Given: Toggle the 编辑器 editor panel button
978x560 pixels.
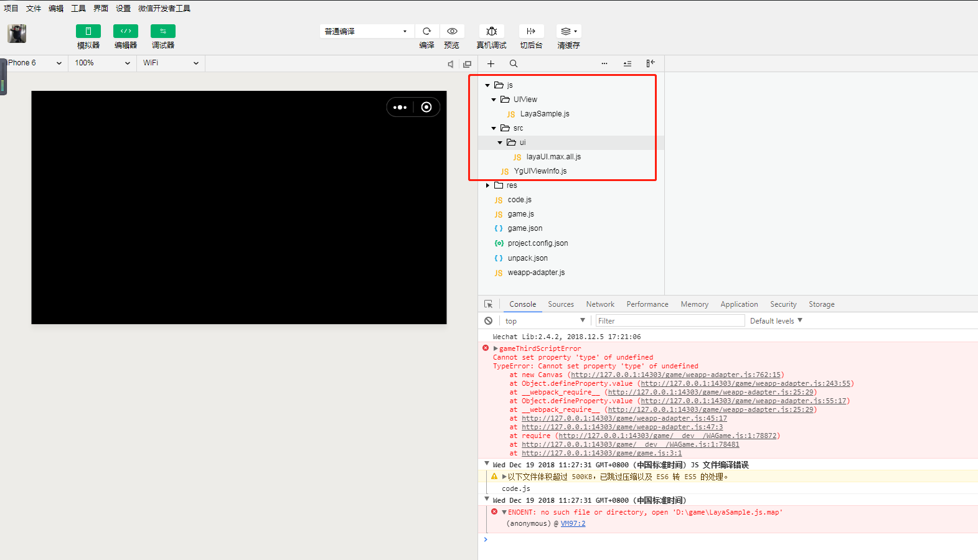Looking at the screenshot, I should click(125, 31).
